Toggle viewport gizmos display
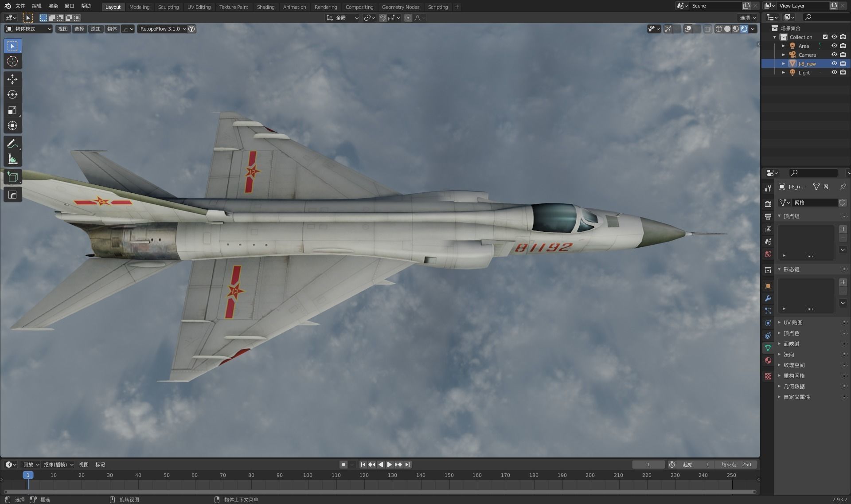Image resolution: width=851 pixels, height=504 pixels. pyautogui.click(x=668, y=29)
